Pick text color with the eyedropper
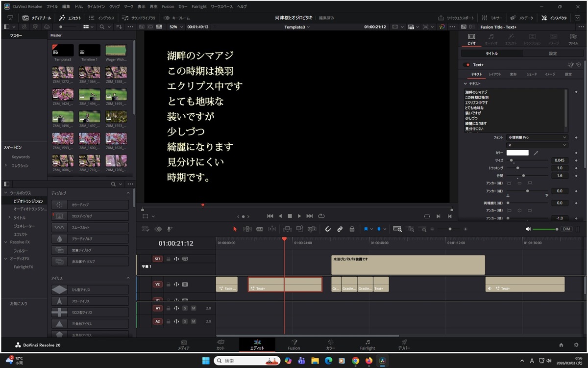The width and height of the screenshot is (588, 368). 536,153
